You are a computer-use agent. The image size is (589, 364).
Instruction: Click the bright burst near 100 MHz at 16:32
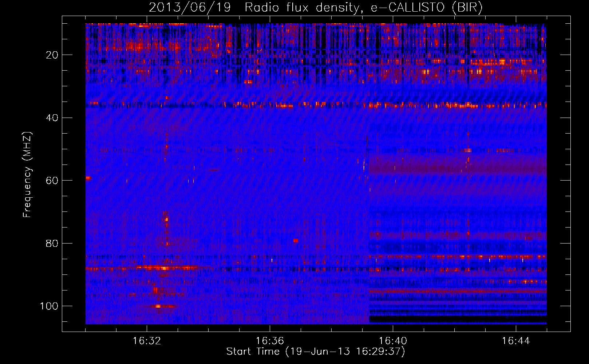tap(158, 306)
